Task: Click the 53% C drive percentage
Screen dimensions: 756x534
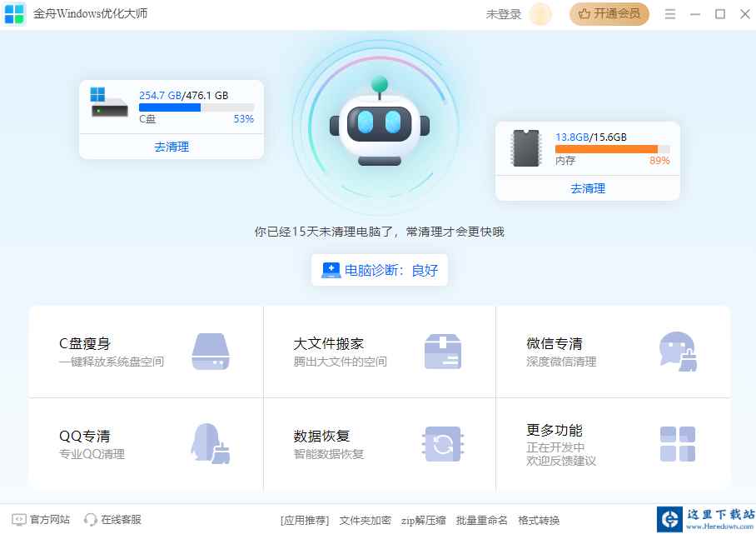Action: (x=243, y=118)
